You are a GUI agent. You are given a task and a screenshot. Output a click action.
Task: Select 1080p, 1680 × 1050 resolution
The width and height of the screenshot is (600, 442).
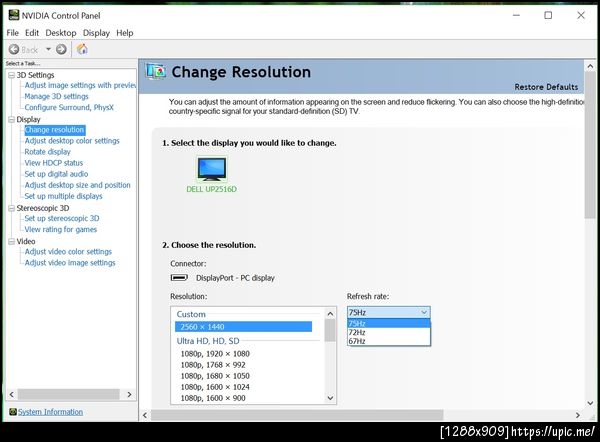[215, 376]
